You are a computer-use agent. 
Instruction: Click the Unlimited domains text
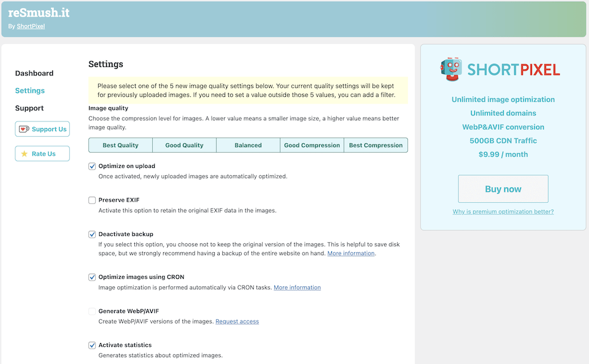pos(503,113)
